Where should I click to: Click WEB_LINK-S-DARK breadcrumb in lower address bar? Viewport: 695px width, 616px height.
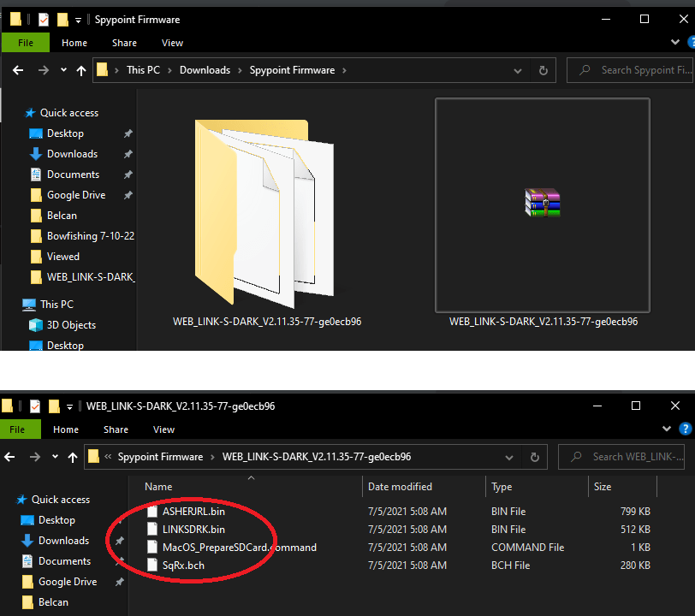pyautogui.click(x=317, y=457)
